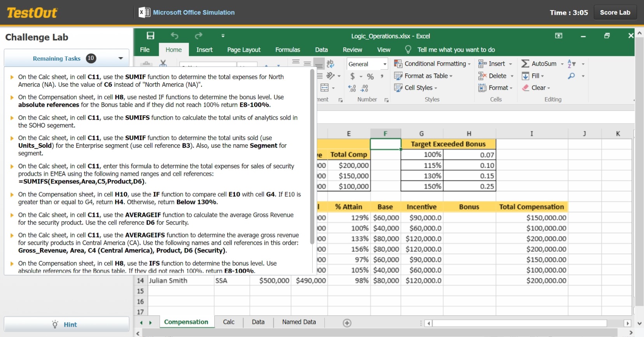Click the Merge & Center icon
644x337 pixels.
pyautogui.click(x=325, y=88)
